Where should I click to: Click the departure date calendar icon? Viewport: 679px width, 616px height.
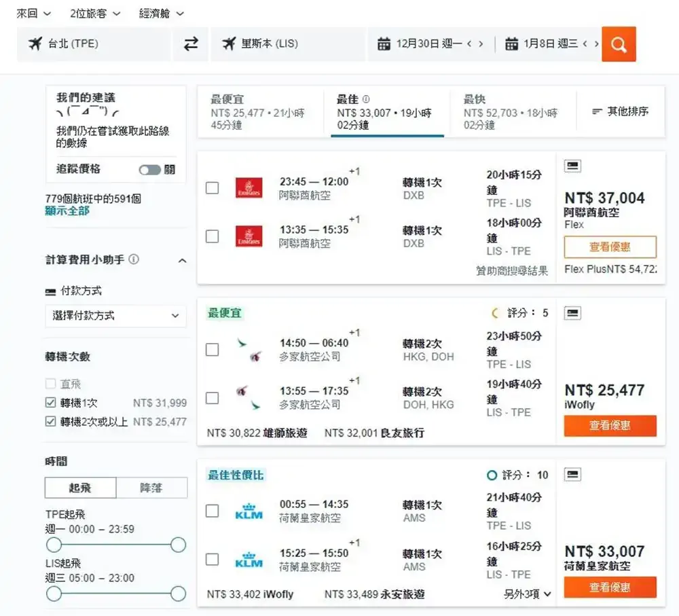point(384,43)
